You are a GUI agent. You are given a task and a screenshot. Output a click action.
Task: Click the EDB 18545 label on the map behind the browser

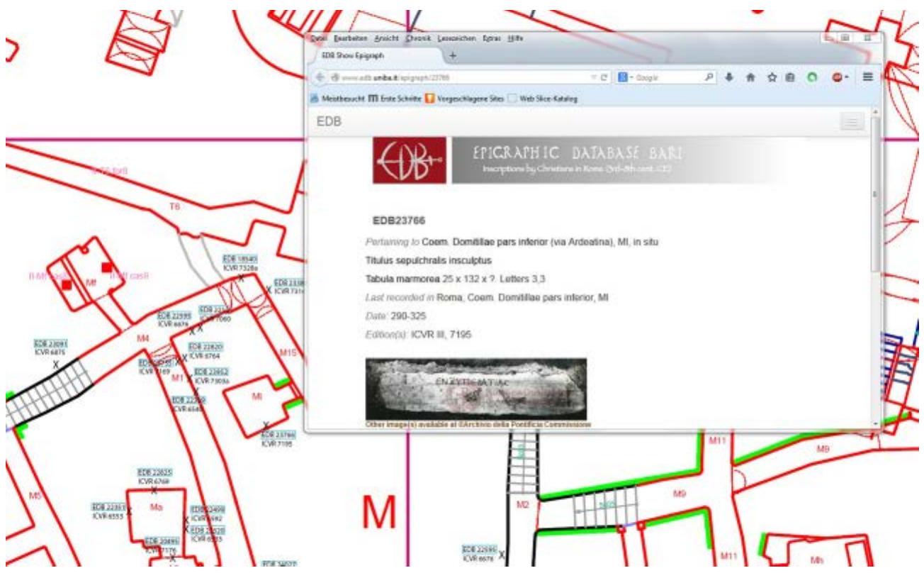pyautogui.click(x=240, y=259)
